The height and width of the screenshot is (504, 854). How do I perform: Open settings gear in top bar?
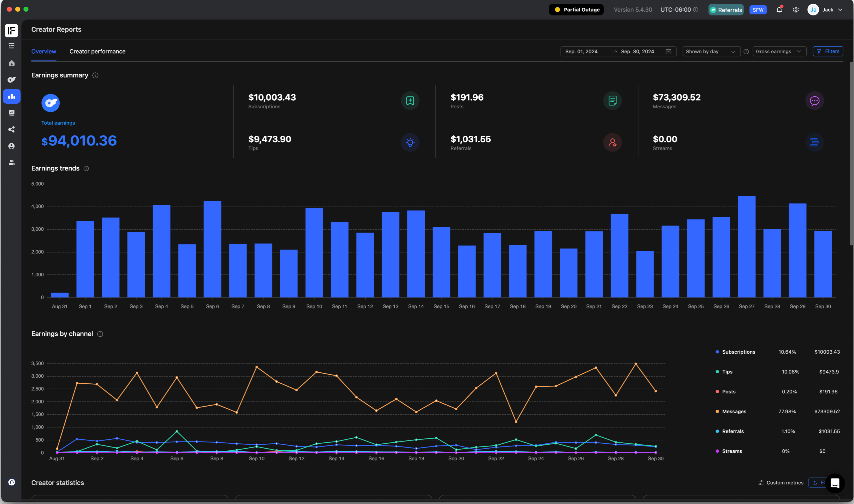click(796, 10)
